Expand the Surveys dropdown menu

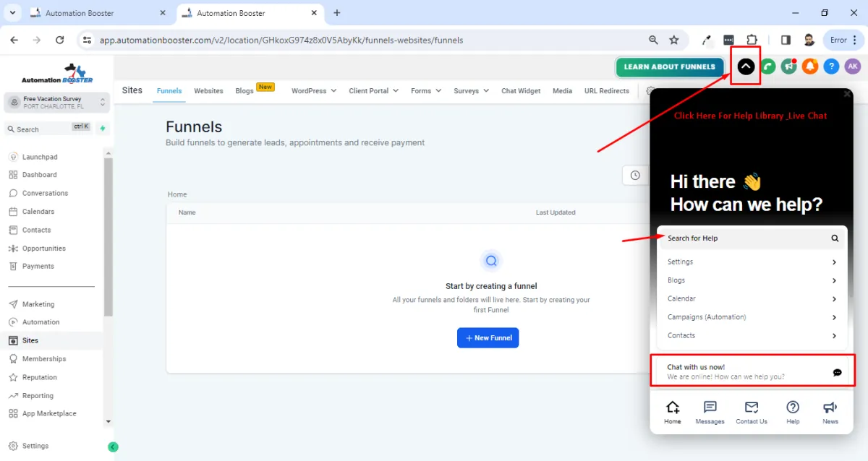(x=472, y=91)
